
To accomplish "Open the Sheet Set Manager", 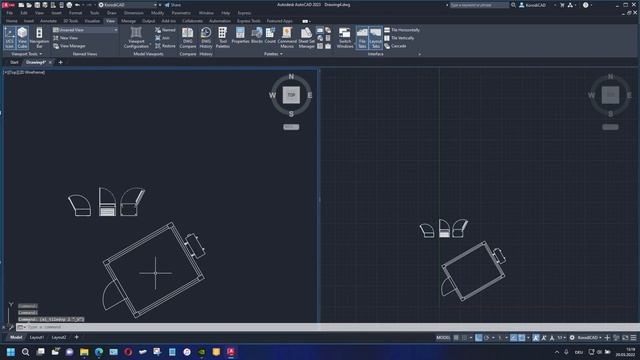I will [307, 38].
